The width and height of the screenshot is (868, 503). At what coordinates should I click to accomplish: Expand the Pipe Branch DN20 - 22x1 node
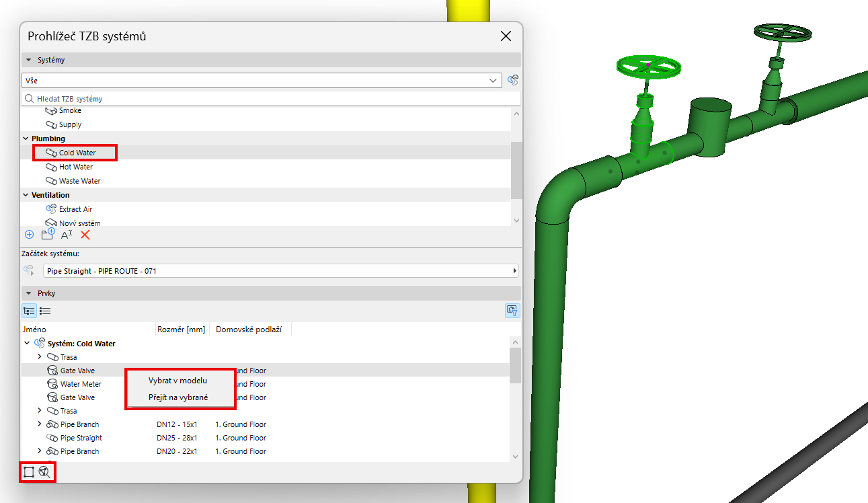40,451
